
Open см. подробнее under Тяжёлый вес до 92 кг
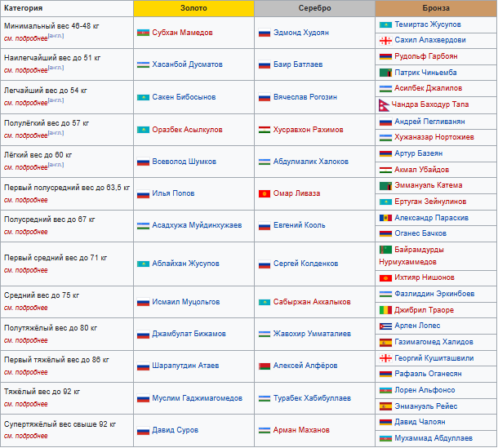click(x=25, y=404)
